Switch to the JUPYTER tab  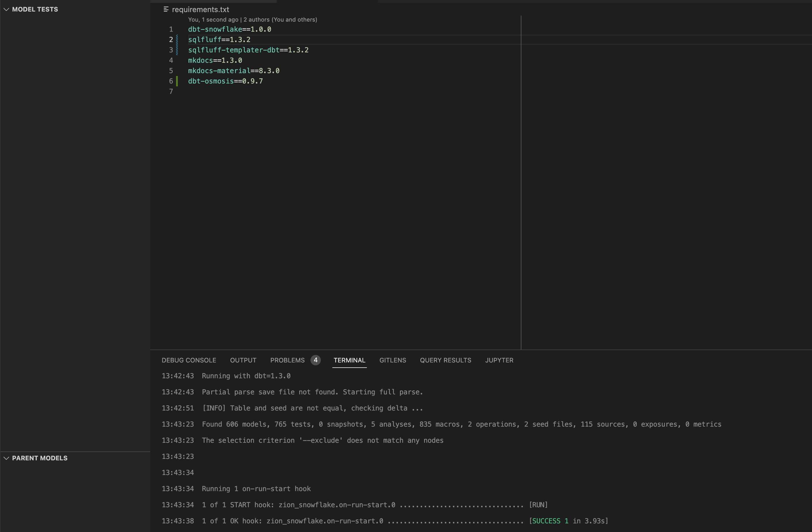(499, 360)
